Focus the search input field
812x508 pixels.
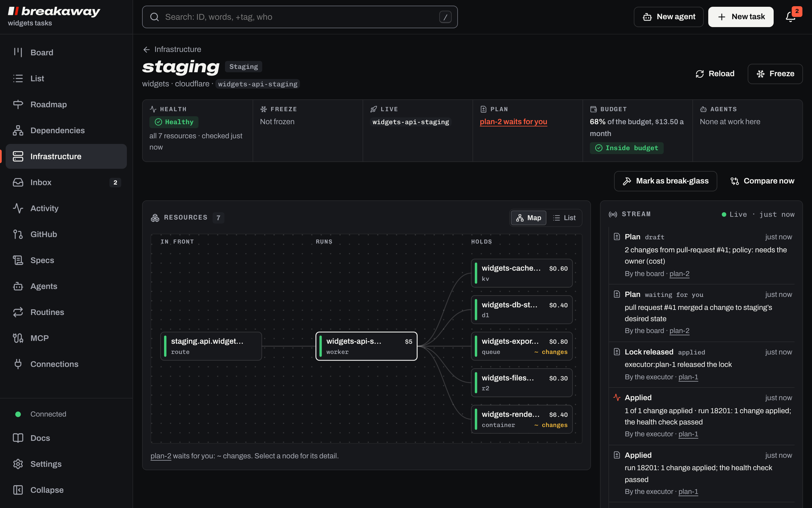tap(300, 17)
